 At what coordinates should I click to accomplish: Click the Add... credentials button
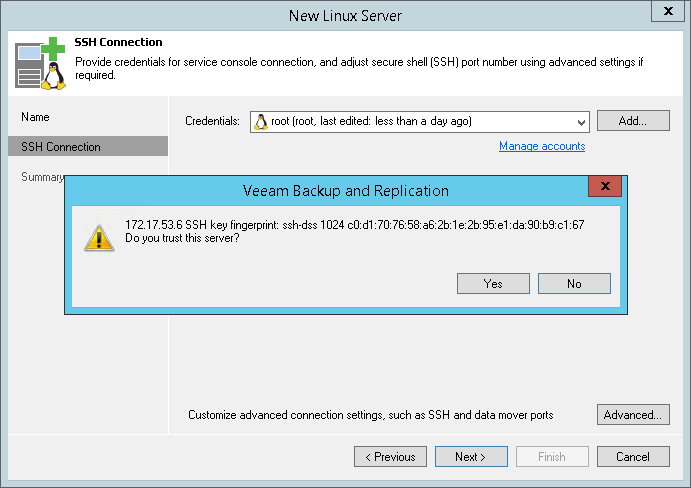click(633, 121)
